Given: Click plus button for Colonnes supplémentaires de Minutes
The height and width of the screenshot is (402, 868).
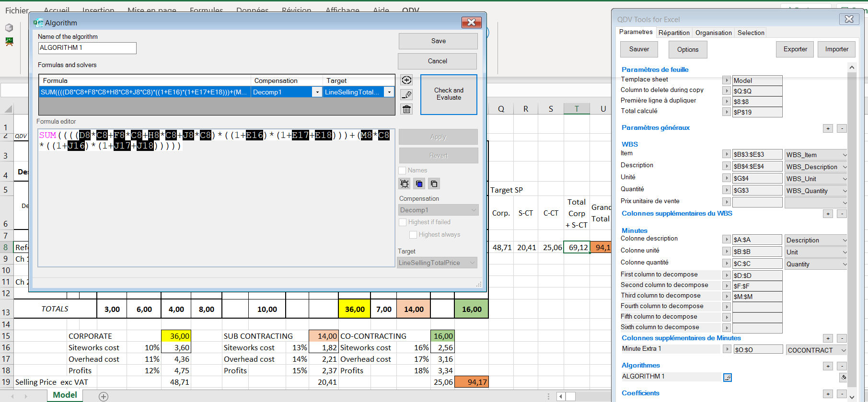Looking at the screenshot, I should (x=828, y=338).
